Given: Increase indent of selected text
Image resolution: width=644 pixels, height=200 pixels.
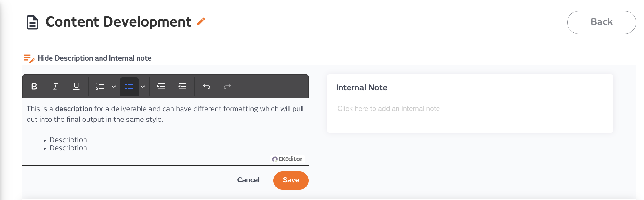Looking at the screenshot, I should (x=161, y=86).
